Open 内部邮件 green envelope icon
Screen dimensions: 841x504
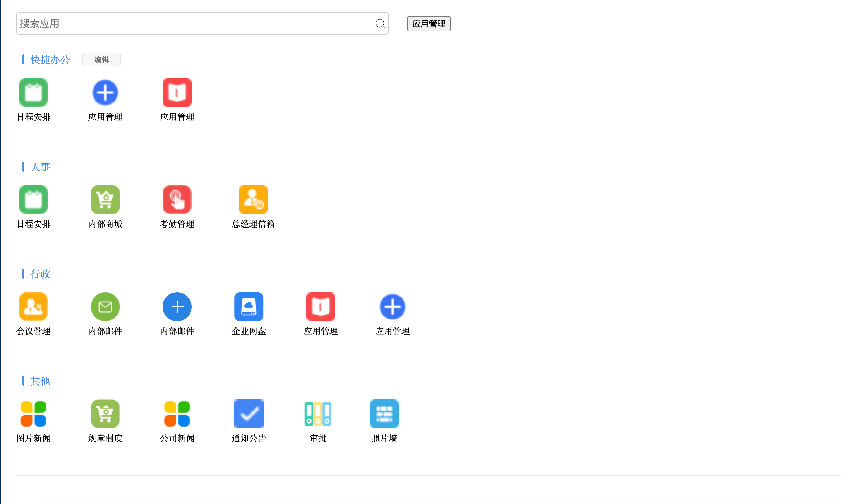(x=105, y=307)
